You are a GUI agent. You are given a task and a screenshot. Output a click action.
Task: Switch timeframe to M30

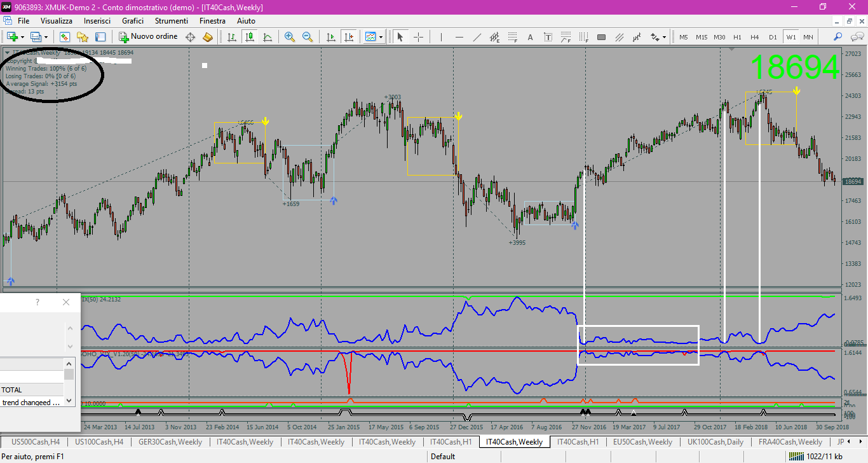click(x=719, y=37)
